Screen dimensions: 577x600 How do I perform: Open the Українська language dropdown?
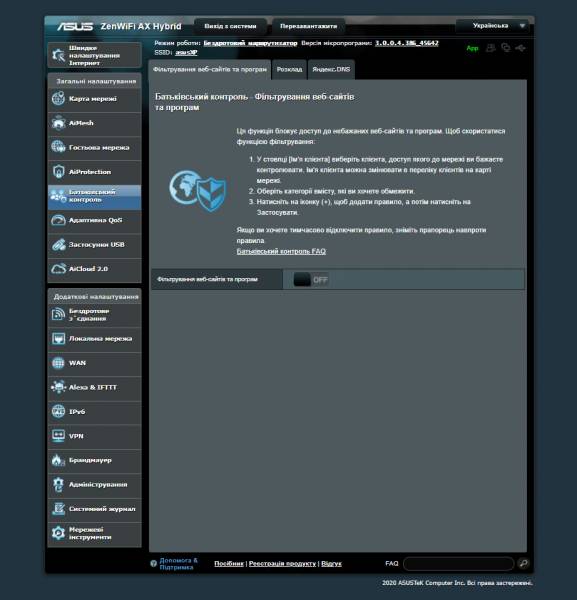pos(492,26)
